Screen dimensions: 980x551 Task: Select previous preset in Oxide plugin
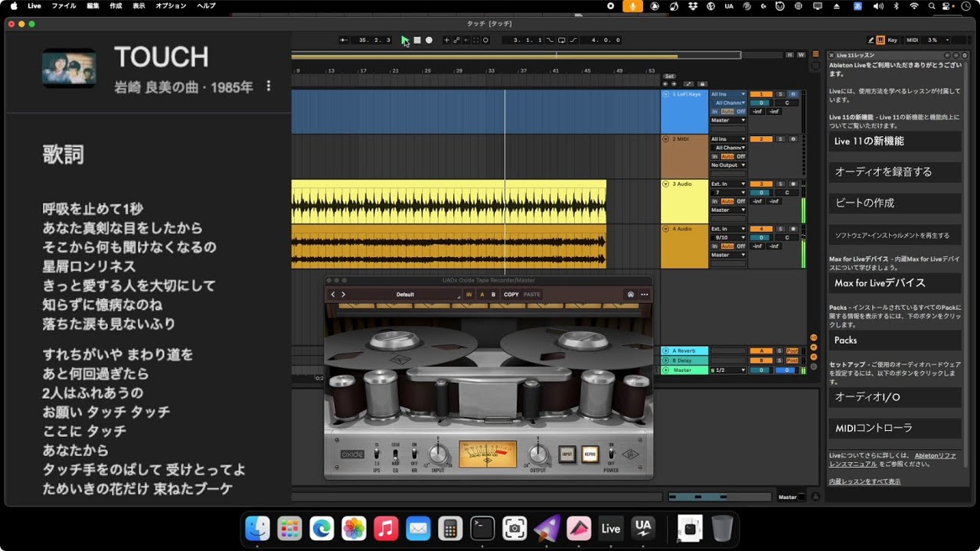(333, 295)
